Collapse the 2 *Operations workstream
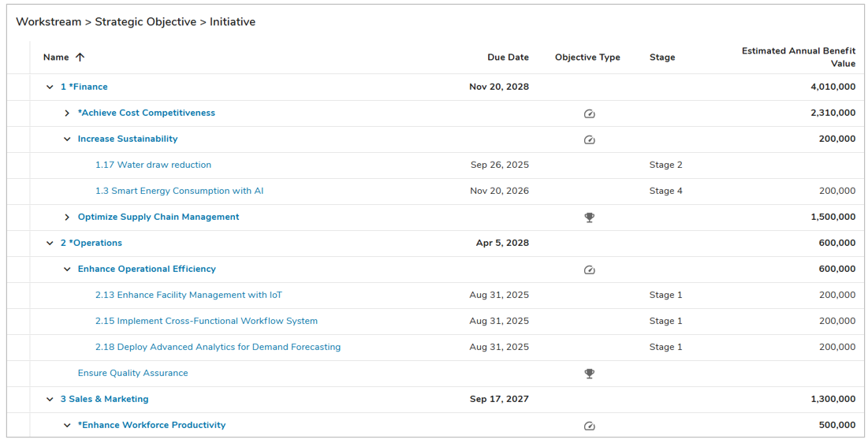Viewport: 868px width, 443px height. click(50, 244)
